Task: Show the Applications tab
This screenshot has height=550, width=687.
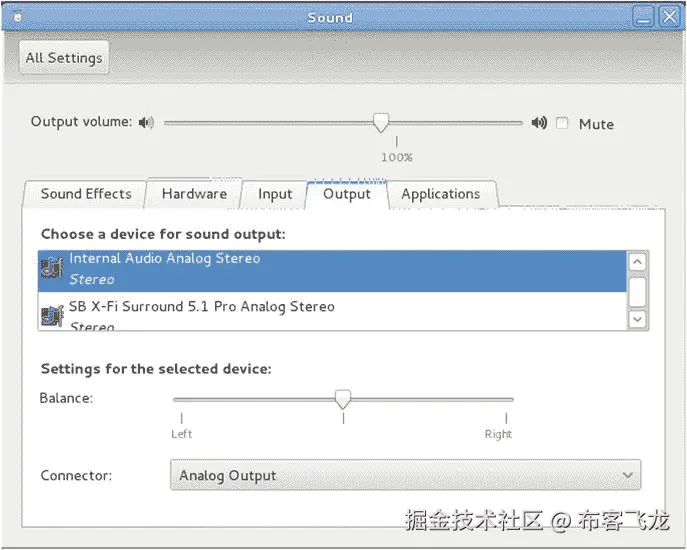Action: click(x=441, y=194)
